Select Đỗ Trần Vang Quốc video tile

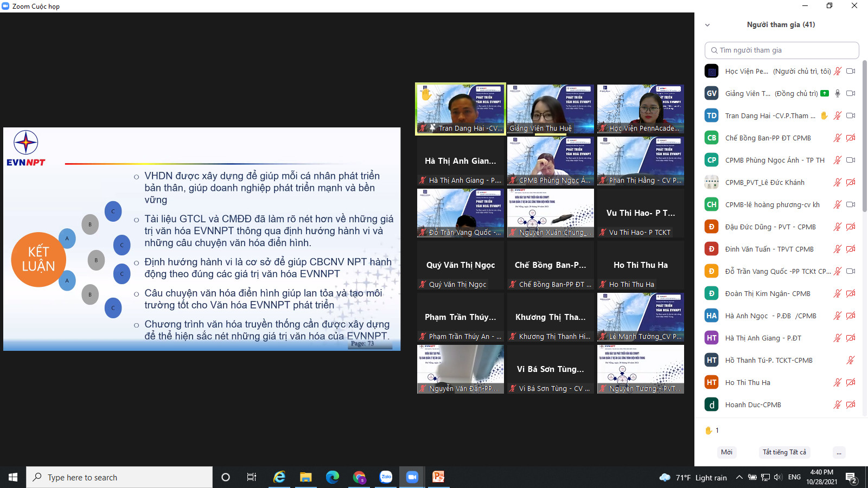(461, 213)
